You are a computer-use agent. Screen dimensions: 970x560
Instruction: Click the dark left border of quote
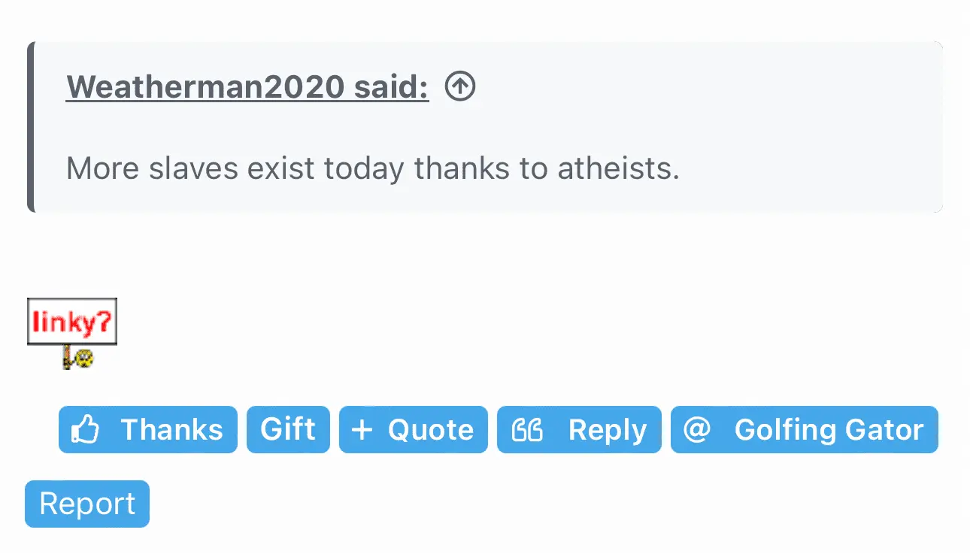pos(31,127)
